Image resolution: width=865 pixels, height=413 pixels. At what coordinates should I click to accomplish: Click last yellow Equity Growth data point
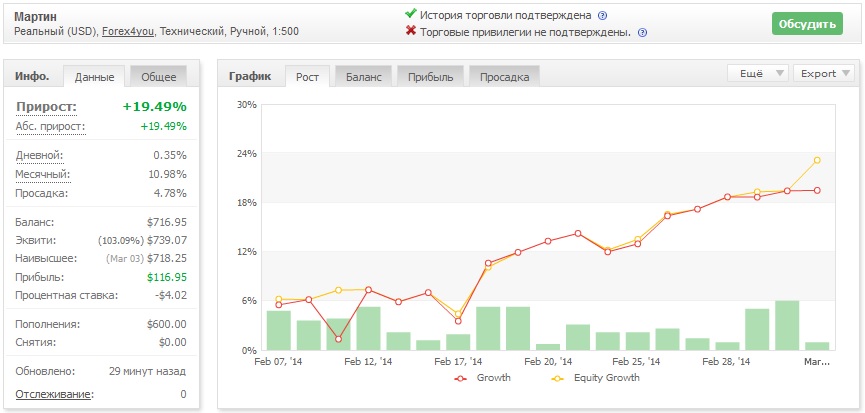pos(817,160)
